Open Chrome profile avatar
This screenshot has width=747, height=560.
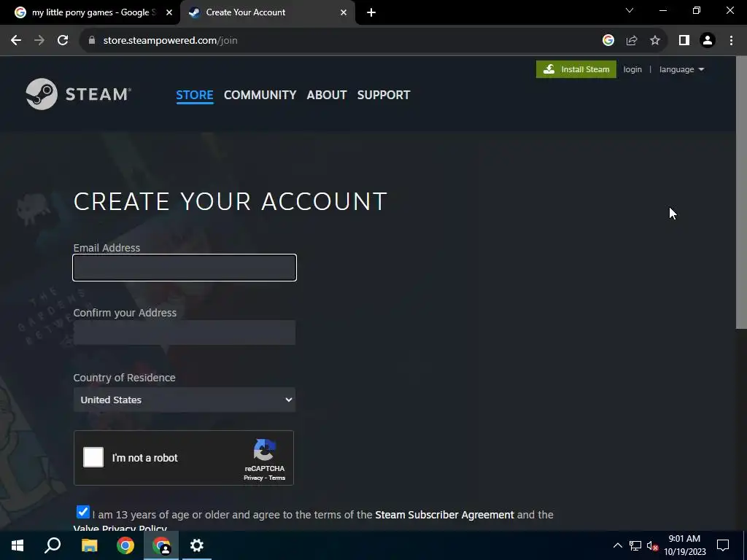pyautogui.click(x=708, y=41)
